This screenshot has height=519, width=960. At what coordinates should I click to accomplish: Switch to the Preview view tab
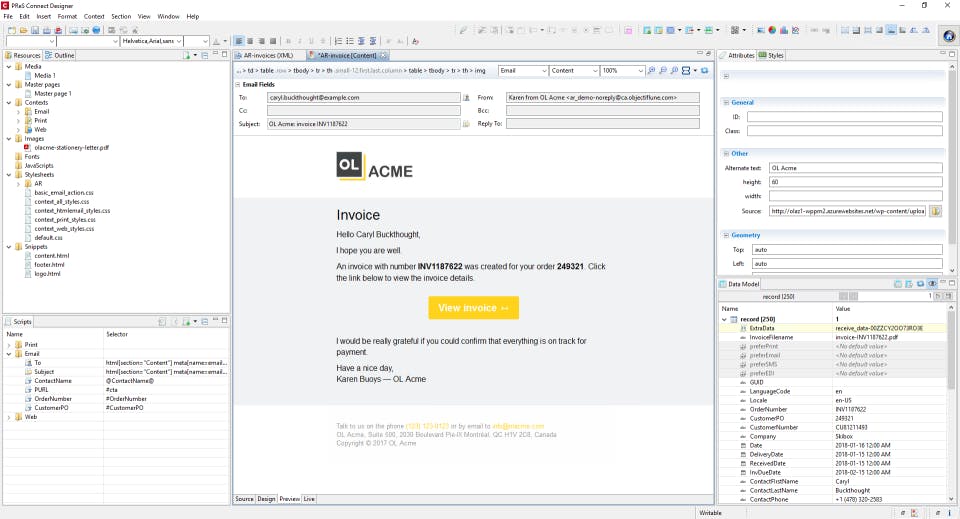[290, 499]
